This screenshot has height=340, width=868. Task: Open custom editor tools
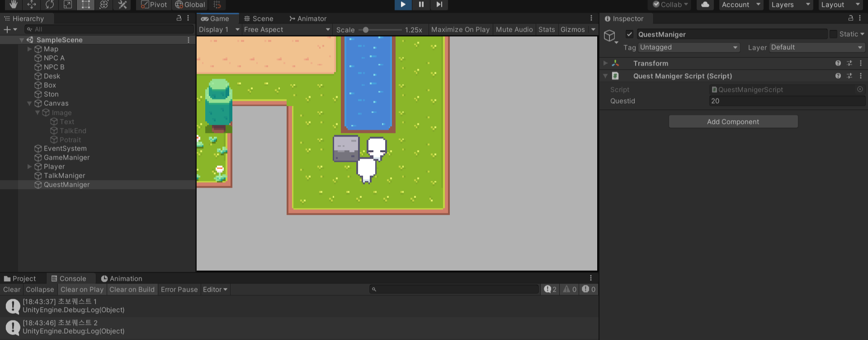[122, 5]
